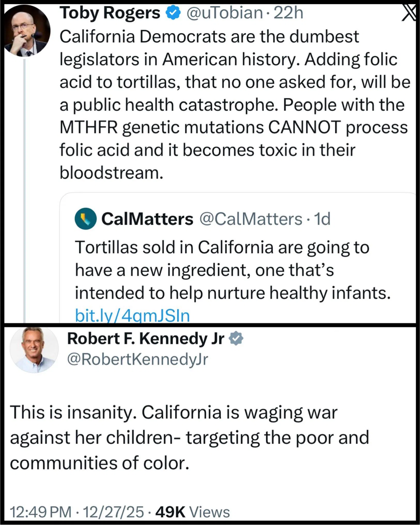Follow the bit.ly/4qmJSIn link

(x=132, y=316)
